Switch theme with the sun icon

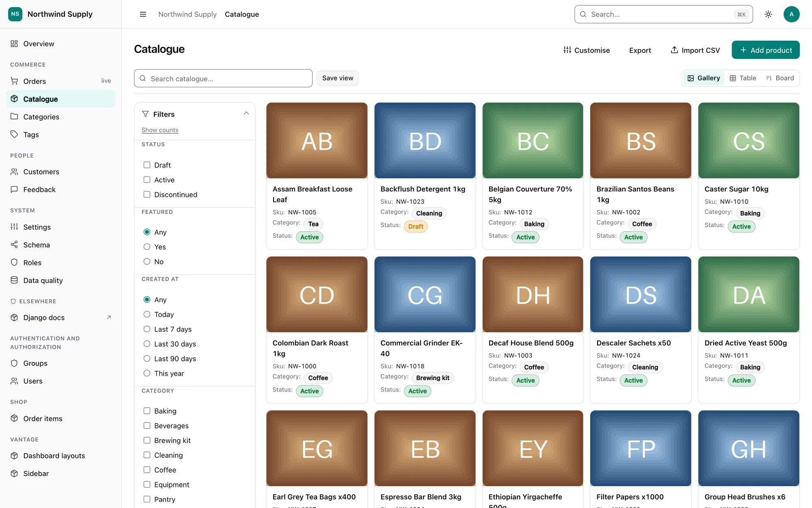click(x=768, y=14)
